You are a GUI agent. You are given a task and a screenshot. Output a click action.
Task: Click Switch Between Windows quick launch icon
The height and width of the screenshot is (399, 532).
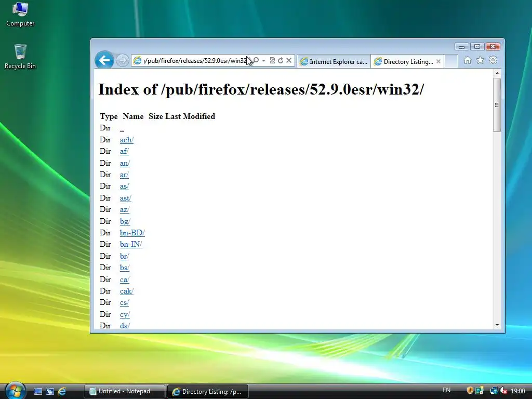50,391
